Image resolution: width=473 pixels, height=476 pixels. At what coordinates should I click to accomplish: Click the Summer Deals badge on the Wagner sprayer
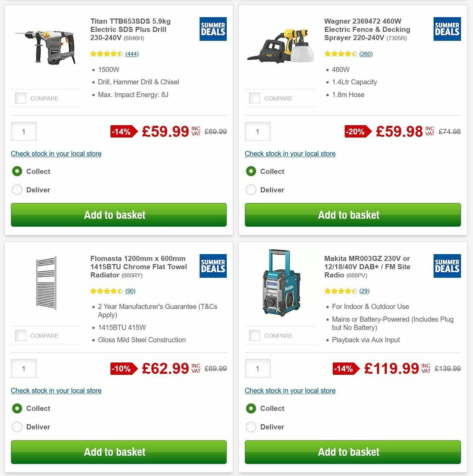pyautogui.click(x=447, y=29)
